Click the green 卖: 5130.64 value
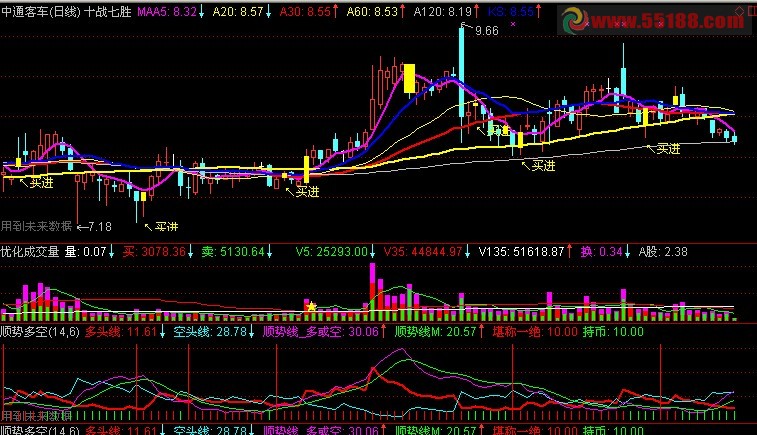The width and height of the screenshot is (757, 435). pyautogui.click(x=233, y=252)
